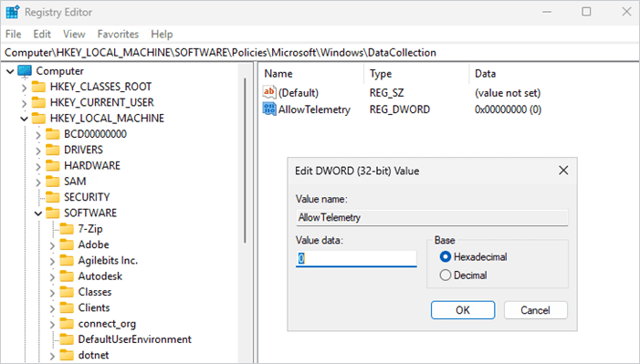Expand the DRIVERS key chevron
Viewport: 640px width, 364px height.
click(38, 151)
